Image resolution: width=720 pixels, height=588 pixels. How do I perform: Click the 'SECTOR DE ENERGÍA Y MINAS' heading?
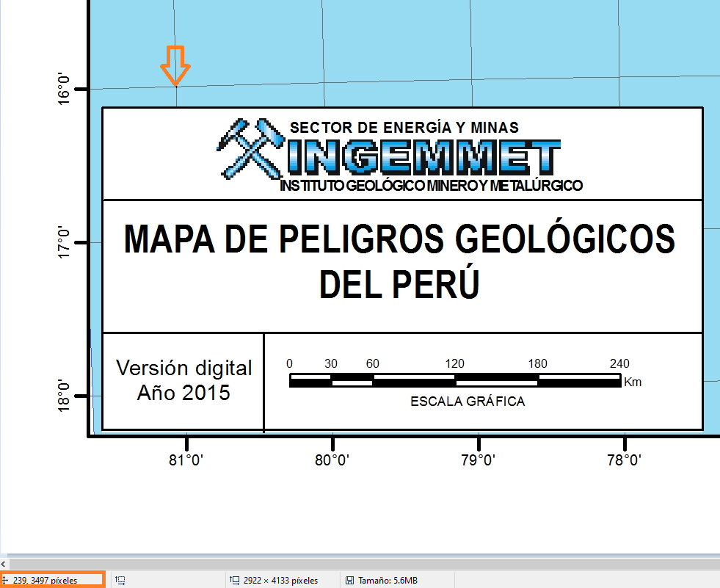pos(404,127)
